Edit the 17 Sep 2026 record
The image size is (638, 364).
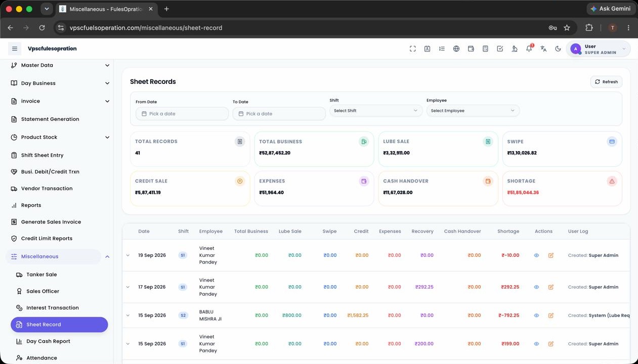(551, 287)
